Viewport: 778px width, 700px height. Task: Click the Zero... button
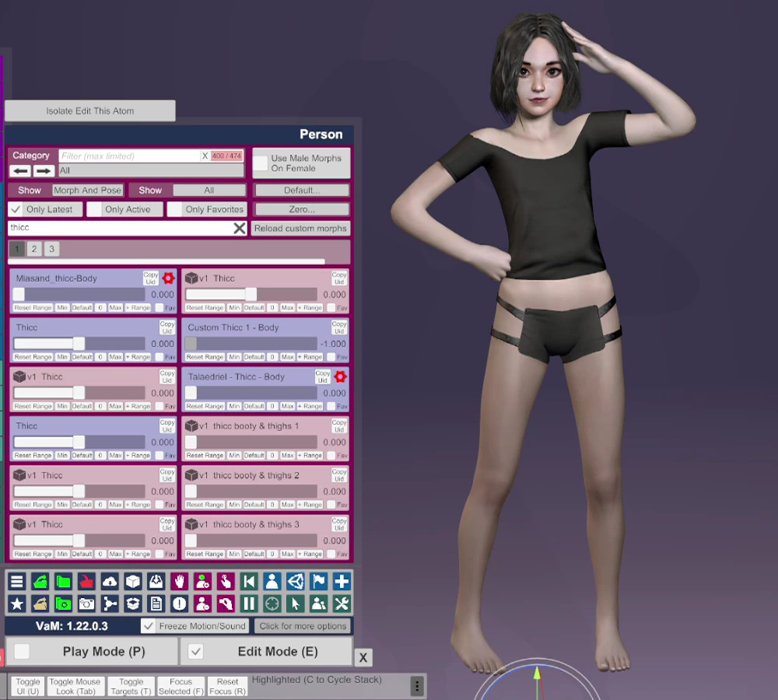click(x=302, y=209)
